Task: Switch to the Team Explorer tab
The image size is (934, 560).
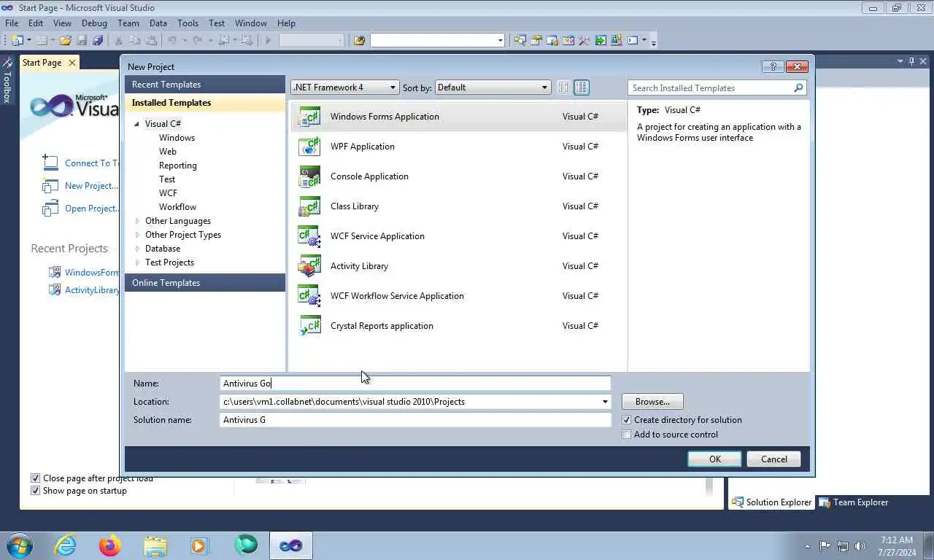Action: (x=854, y=502)
